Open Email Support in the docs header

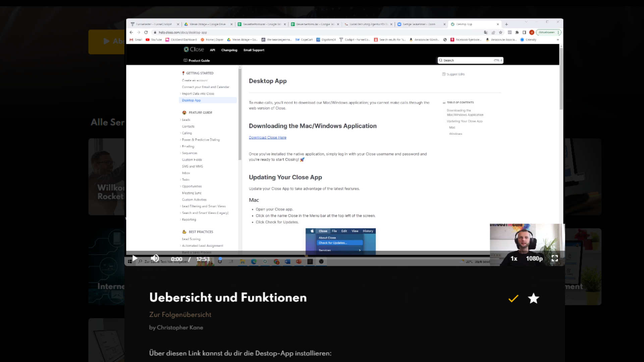(254, 50)
